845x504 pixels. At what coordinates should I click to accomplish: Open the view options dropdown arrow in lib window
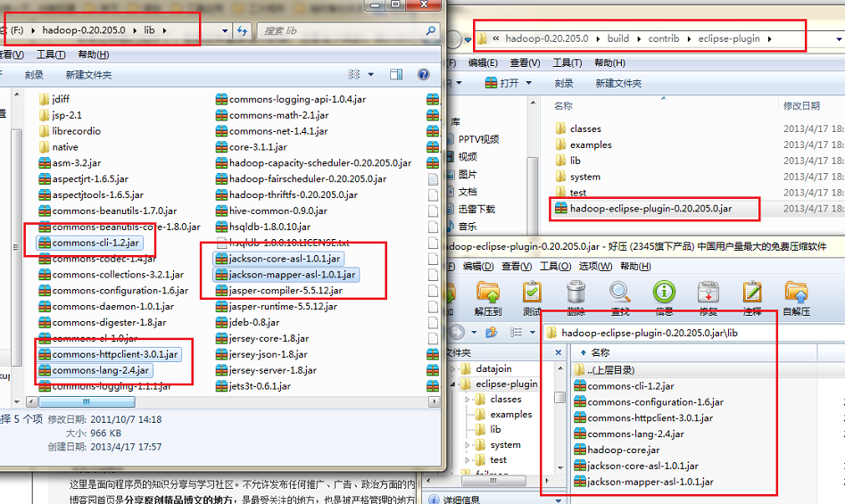pyautogui.click(x=371, y=74)
